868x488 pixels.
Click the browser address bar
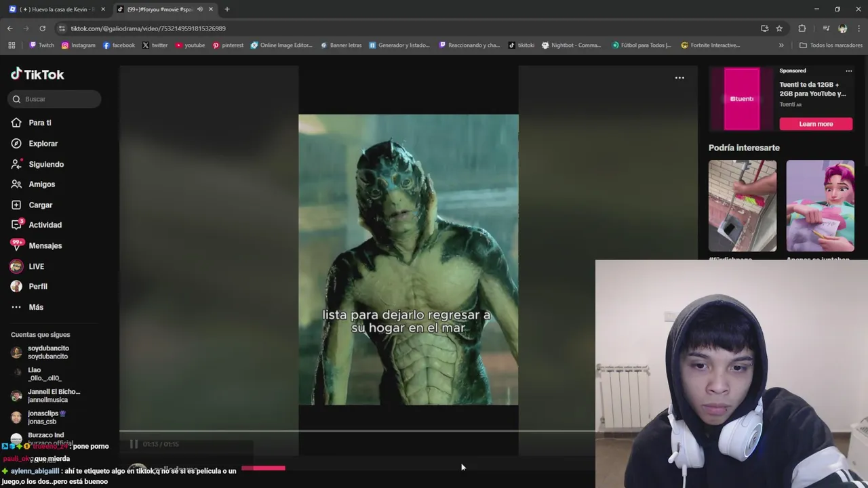coord(407,28)
